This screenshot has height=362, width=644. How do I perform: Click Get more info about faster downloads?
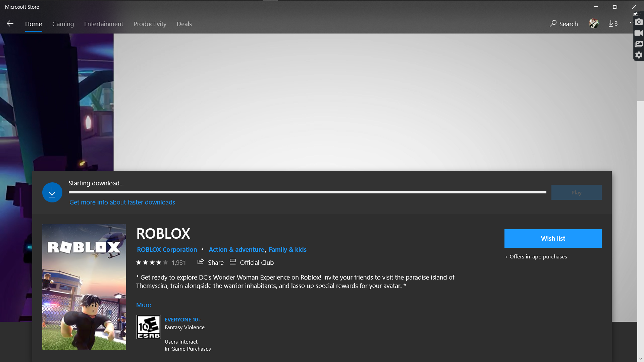click(122, 202)
